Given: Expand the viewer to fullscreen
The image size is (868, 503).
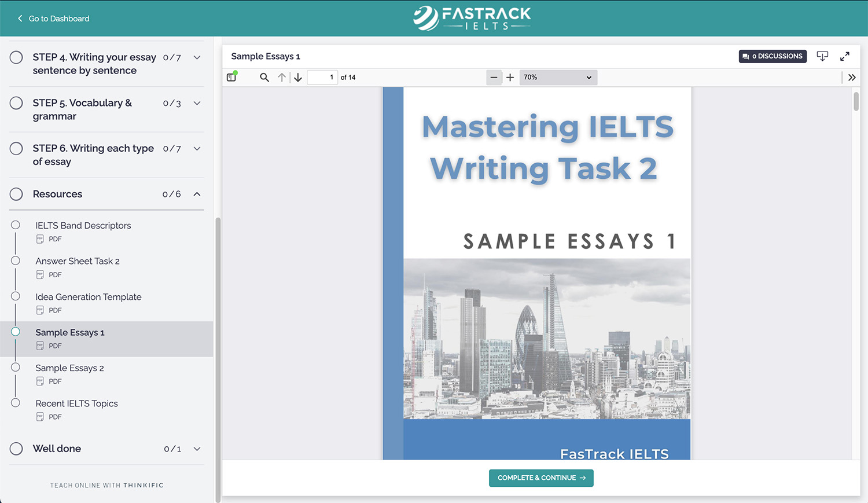Looking at the screenshot, I should (845, 56).
